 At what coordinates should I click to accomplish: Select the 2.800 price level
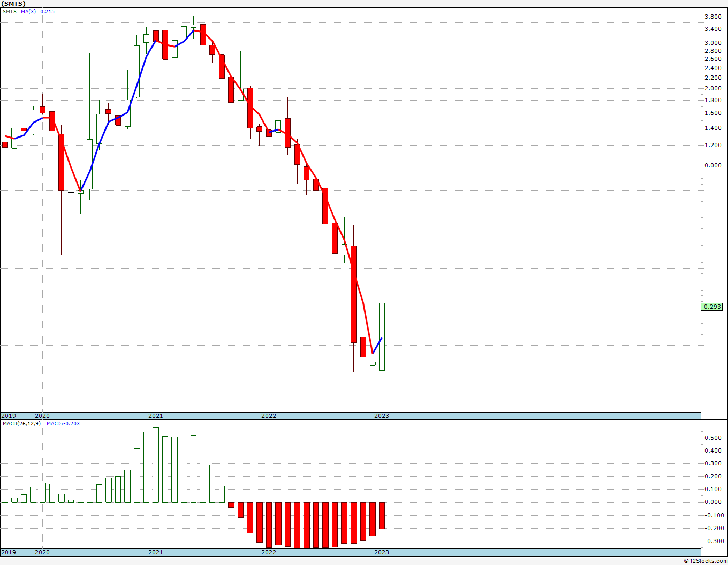pyautogui.click(x=712, y=51)
